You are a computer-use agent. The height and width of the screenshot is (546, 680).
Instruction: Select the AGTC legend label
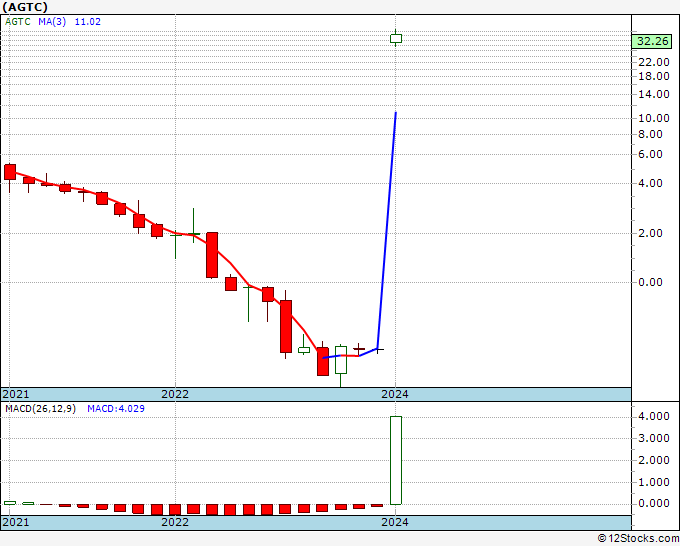(x=18, y=22)
